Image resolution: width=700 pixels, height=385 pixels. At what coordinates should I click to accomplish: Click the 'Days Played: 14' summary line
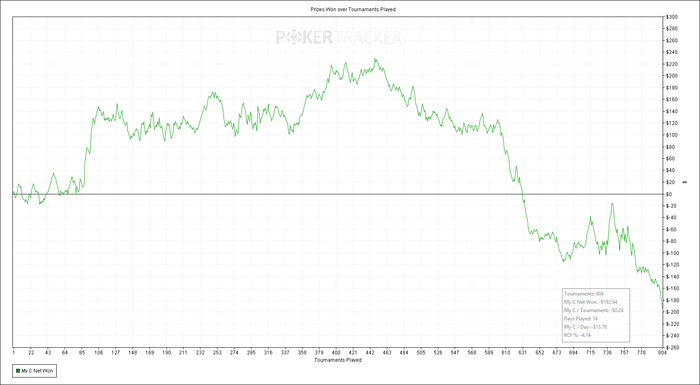(x=581, y=319)
